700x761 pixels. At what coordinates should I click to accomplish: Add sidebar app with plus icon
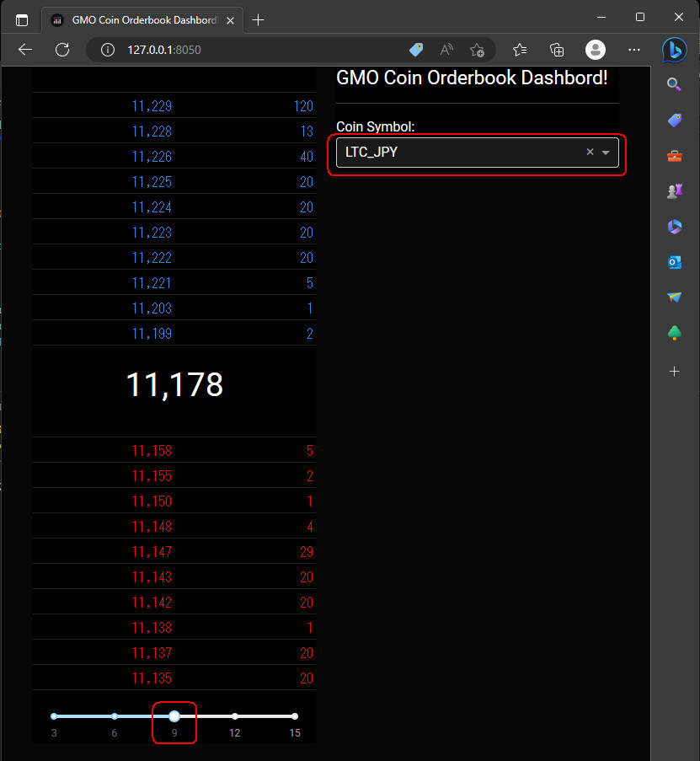(674, 372)
